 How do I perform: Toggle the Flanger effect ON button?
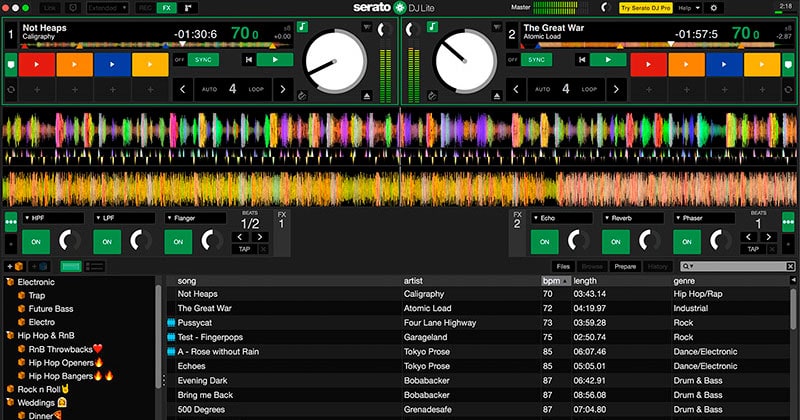[178, 242]
